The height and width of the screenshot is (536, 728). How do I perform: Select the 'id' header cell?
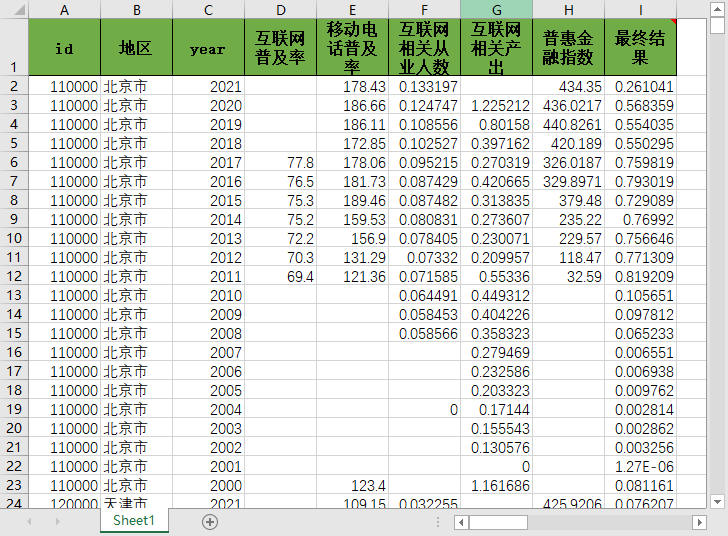tap(65, 47)
